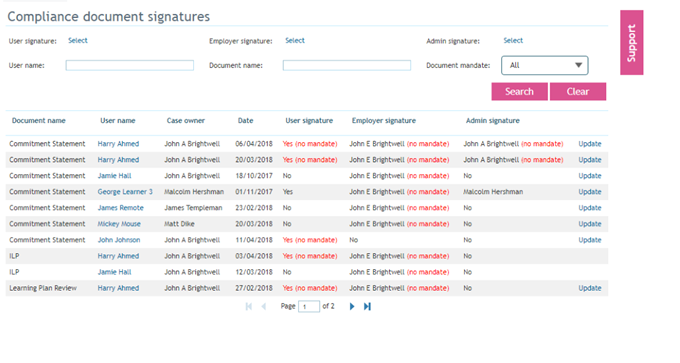Click the Date column header
The height and width of the screenshot is (363, 680).
[x=245, y=121]
